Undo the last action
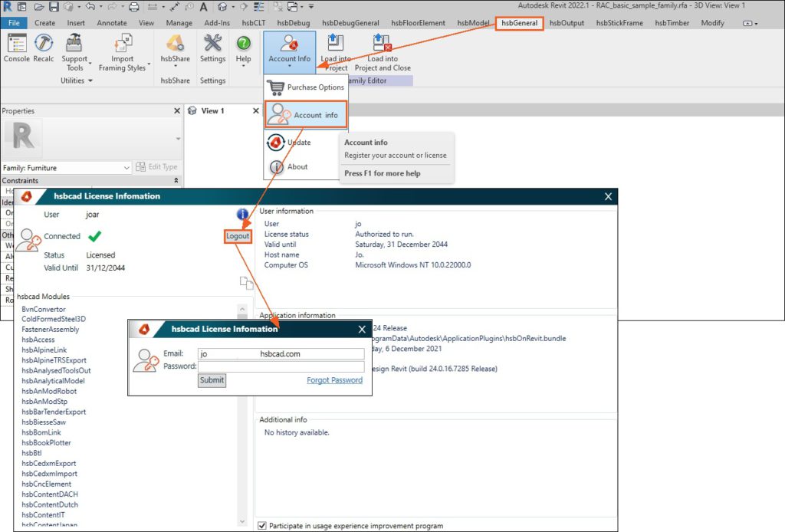The width and height of the screenshot is (785, 532). [x=90, y=7]
